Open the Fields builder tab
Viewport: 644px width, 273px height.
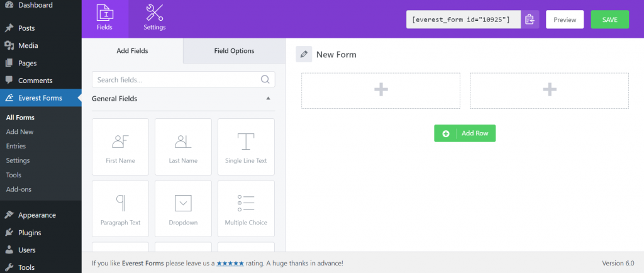coord(105,18)
